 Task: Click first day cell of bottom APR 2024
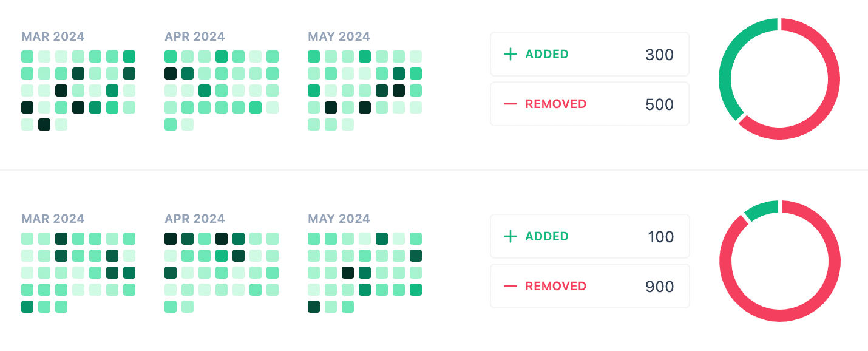[171, 239]
